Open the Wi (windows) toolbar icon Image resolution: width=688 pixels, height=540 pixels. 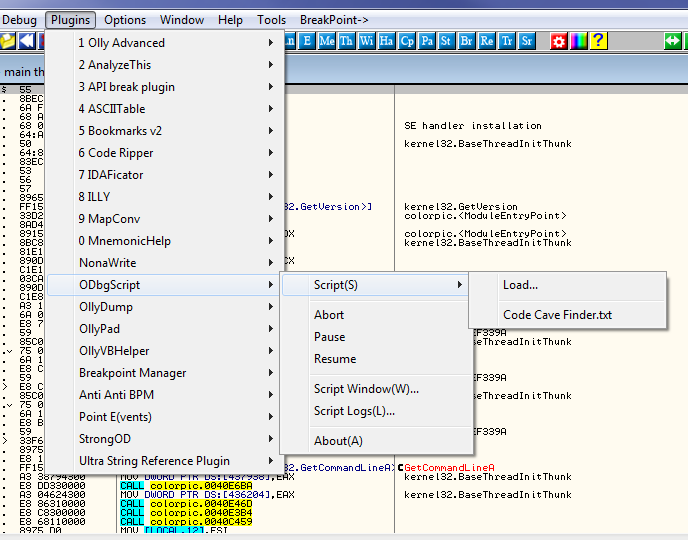[x=366, y=41]
